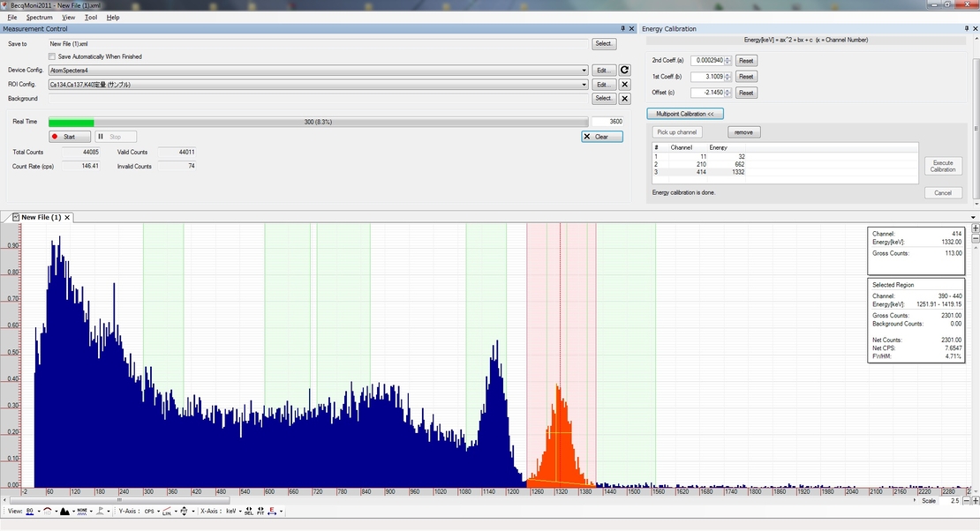Viewport: 980px width, 531px height.
Task: Open the Device Config dropdown
Action: click(x=584, y=71)
